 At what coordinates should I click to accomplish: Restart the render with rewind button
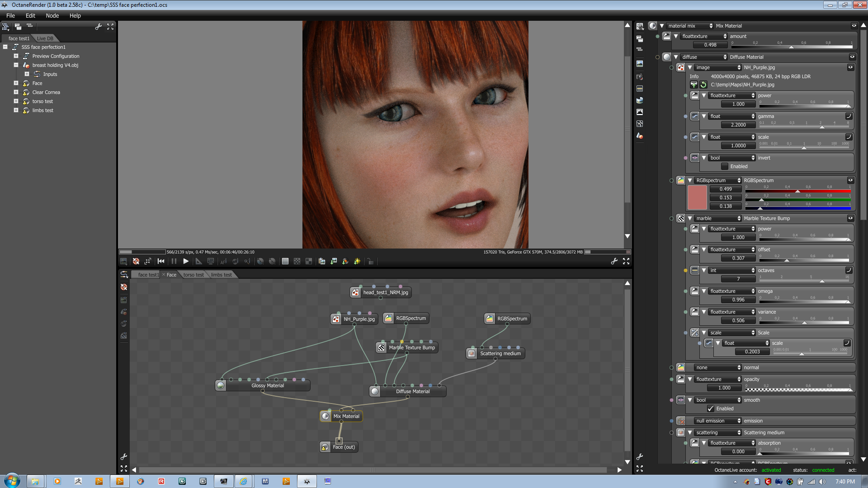(161, 261)
